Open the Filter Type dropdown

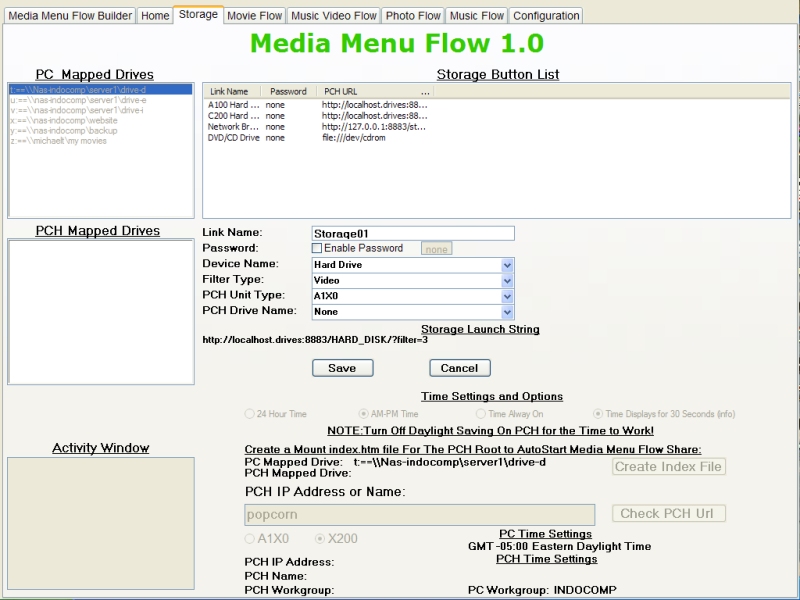point(507,281)
